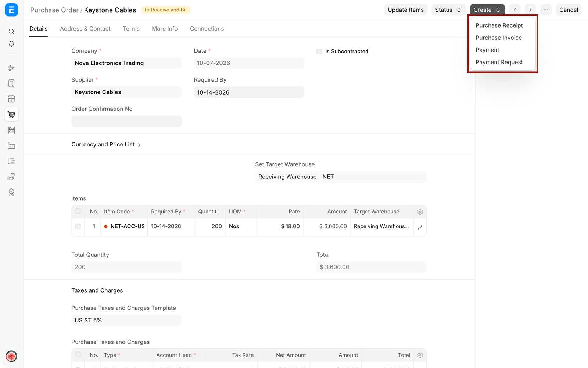
Task: Open the Status dropdown
Action: [x=448, y=10]
